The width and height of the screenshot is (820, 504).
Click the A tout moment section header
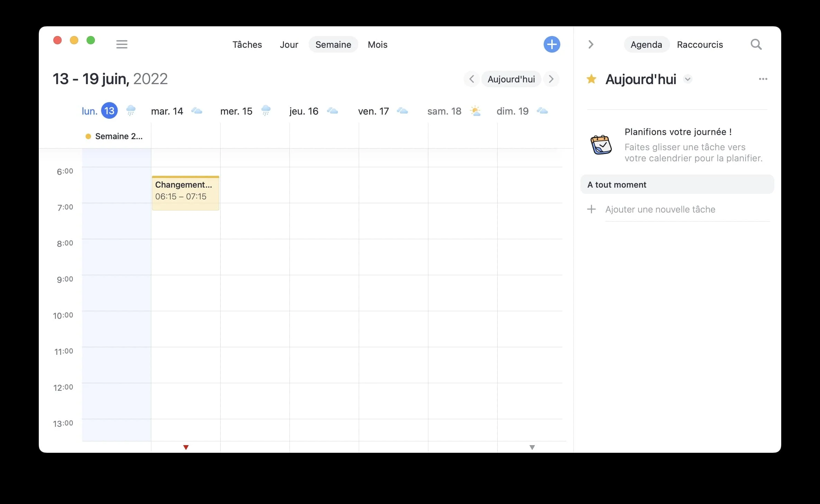pyautogui.click(x=677, y=184)
